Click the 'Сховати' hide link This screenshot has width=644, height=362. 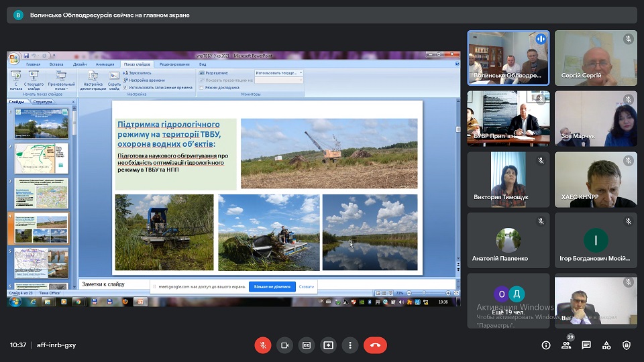306,287
